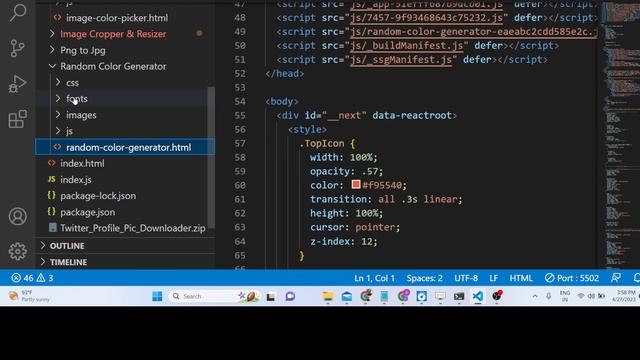
Task: Click the 'opacity: .57;' line
Action: click(346, 171)
